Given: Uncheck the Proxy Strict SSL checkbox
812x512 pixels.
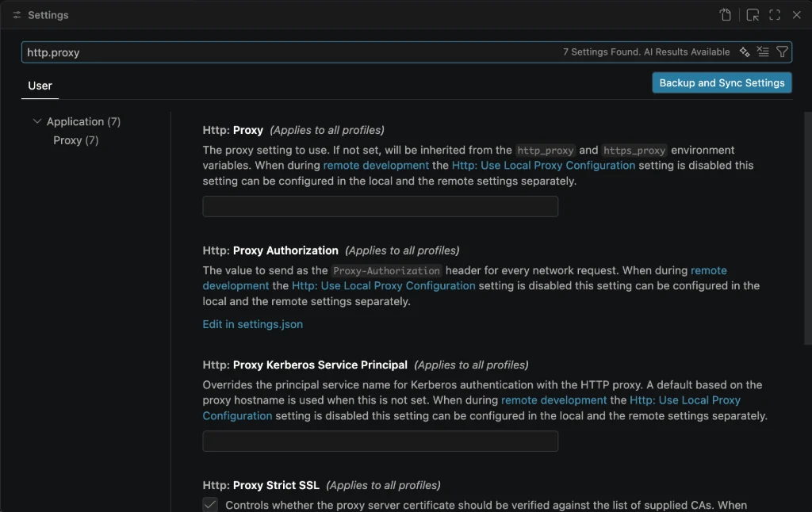Looking at the screenshot, I should [x=210, y=505].
